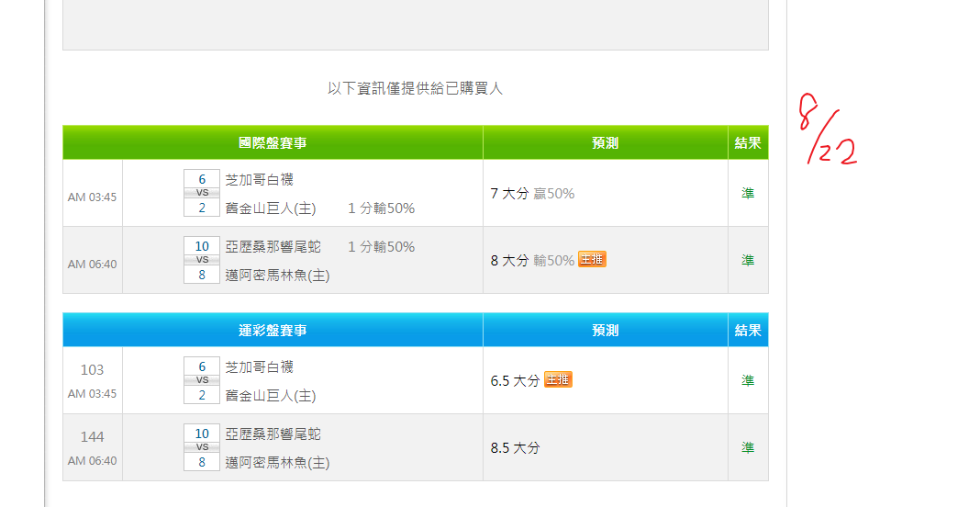
Task: Open 芝加哥白襪 team in 國際盤 table
Action: pos(259,179)
